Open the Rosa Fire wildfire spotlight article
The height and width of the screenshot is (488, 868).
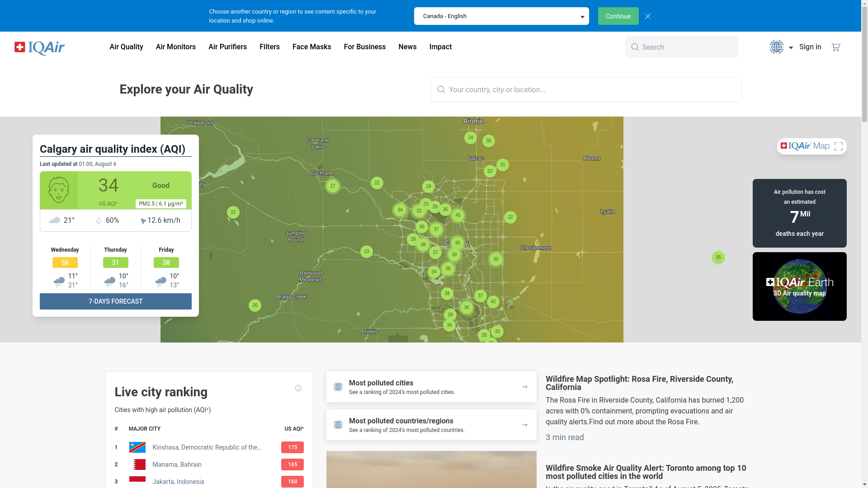[x=639, y=383]
